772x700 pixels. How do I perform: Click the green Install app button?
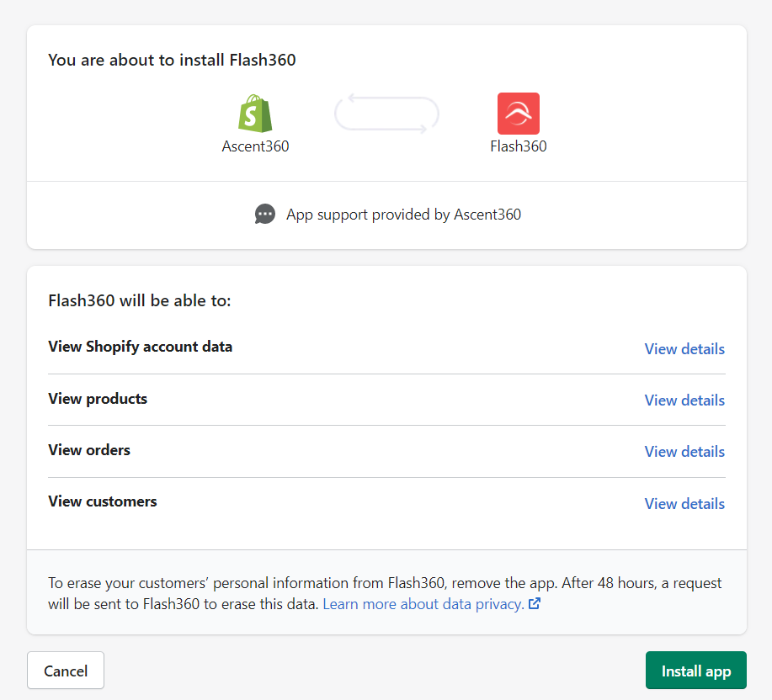tap(695, 671)
